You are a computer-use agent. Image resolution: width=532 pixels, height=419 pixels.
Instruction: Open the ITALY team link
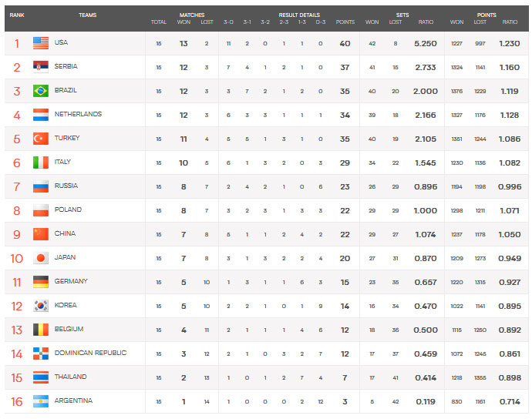click(x=62, y=162)
